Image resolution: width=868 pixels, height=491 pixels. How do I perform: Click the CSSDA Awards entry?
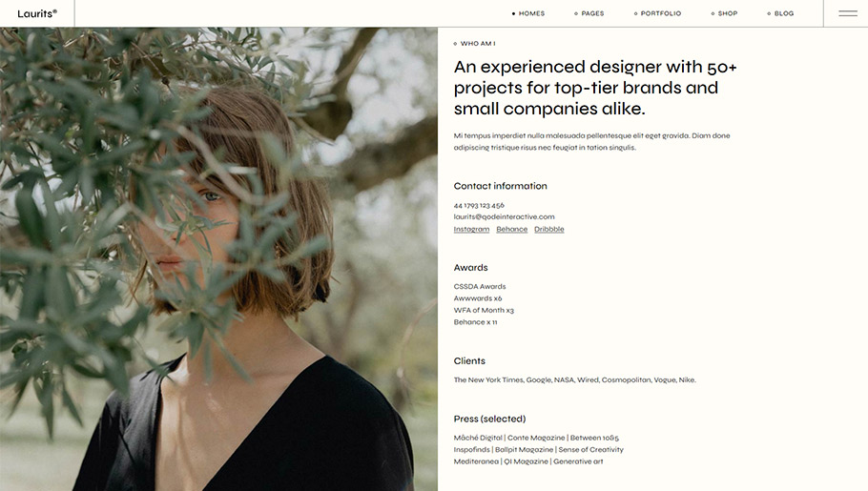(x=480, y=286)
